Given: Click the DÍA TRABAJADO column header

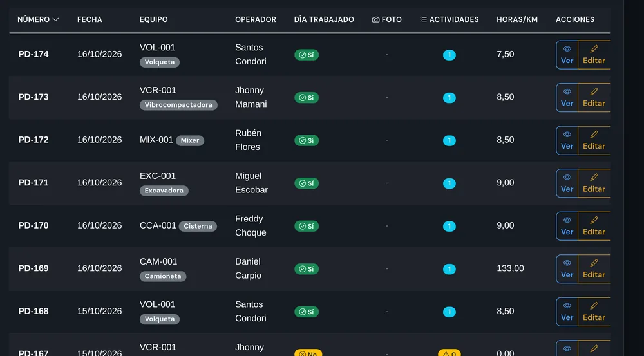Looking at the screenshot, I should point(324,19).
